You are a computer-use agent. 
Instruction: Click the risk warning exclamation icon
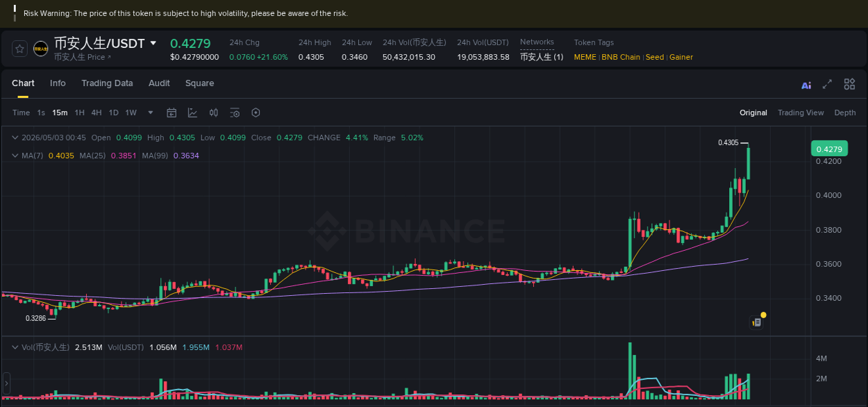[x=15, y=13]
